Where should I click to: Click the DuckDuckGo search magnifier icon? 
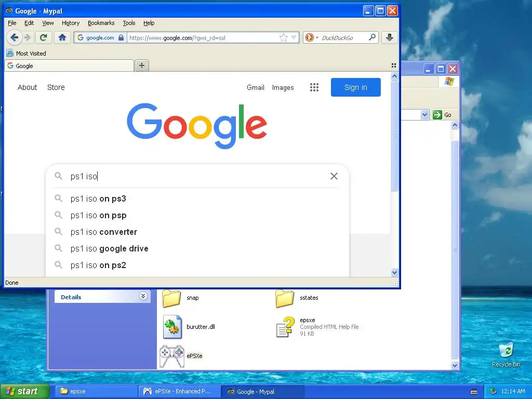(372, 37)
